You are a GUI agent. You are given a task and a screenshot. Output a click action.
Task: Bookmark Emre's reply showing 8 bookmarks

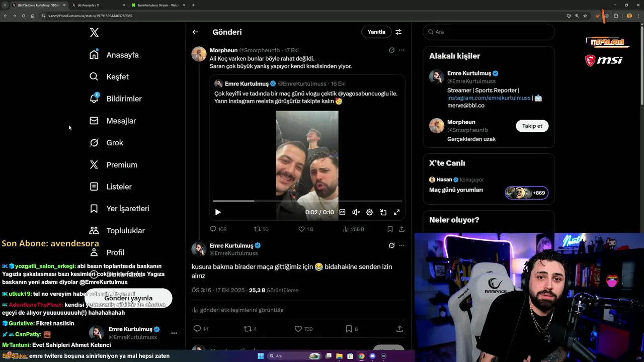(351, 329)
